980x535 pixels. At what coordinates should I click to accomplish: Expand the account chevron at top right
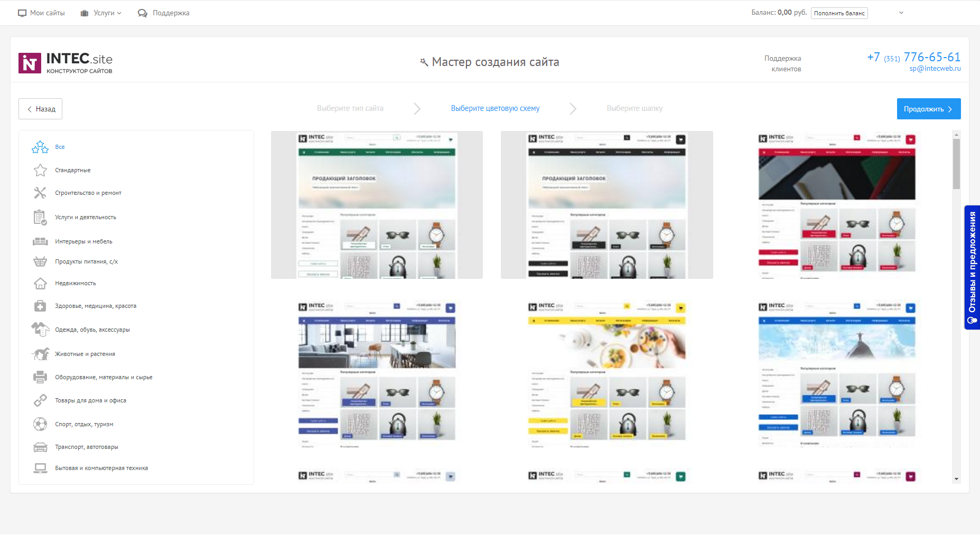[901, 13]
